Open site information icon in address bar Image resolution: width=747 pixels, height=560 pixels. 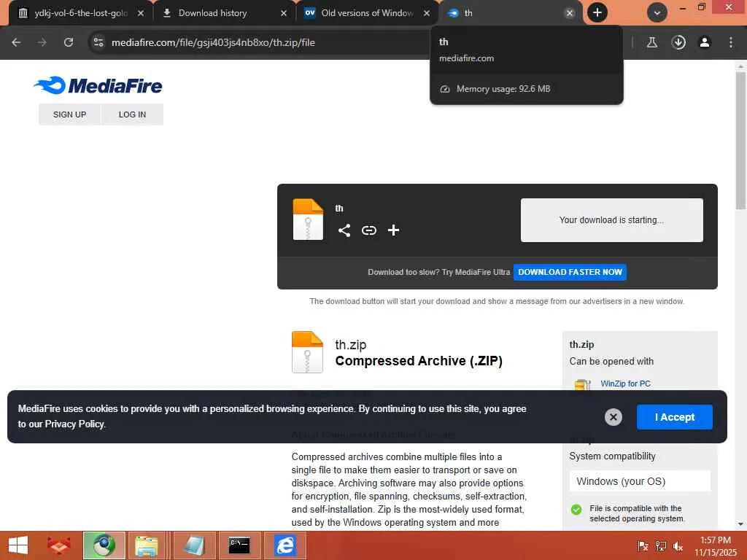(x=98, y=42)
